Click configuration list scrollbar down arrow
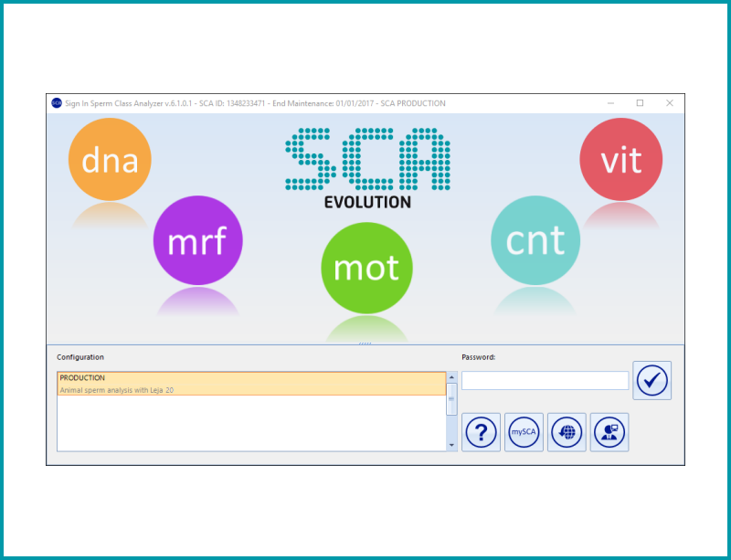The width and height of the screenshot is (731, 560). (x=451, y=445)
